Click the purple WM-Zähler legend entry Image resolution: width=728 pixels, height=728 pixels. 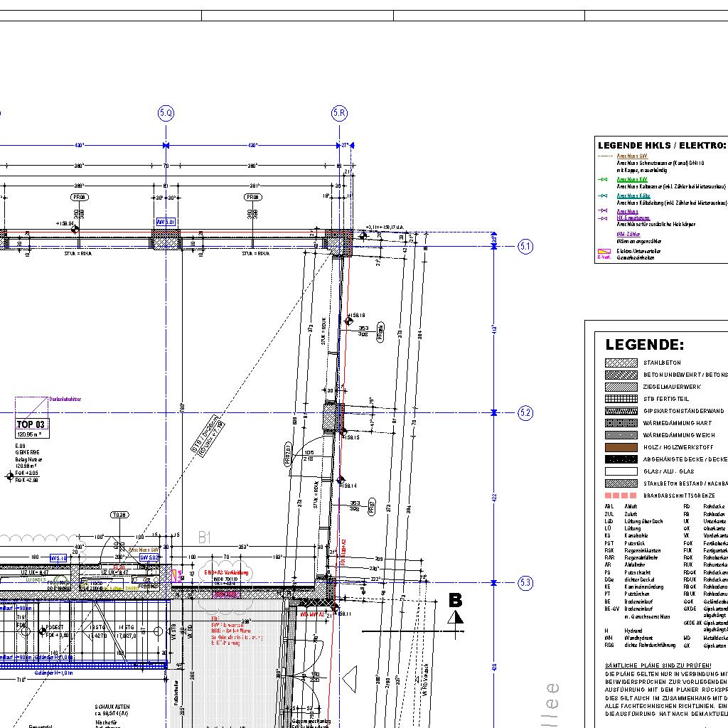628,234
